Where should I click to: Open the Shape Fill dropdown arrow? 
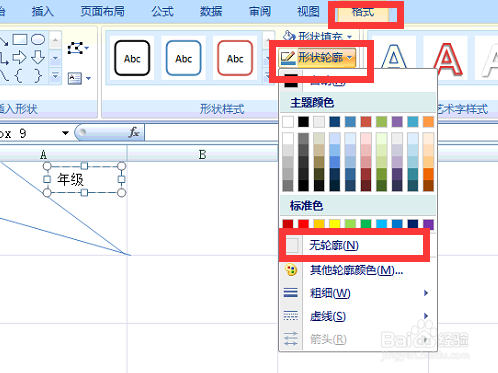(x=349, y=36)
